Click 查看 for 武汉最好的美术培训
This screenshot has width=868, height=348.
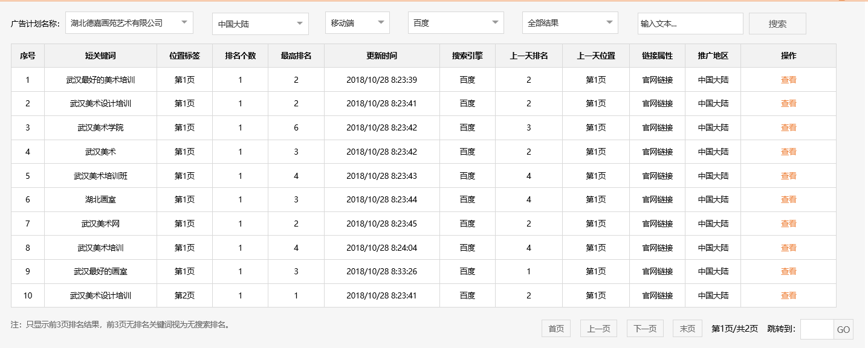click(789, 79)
